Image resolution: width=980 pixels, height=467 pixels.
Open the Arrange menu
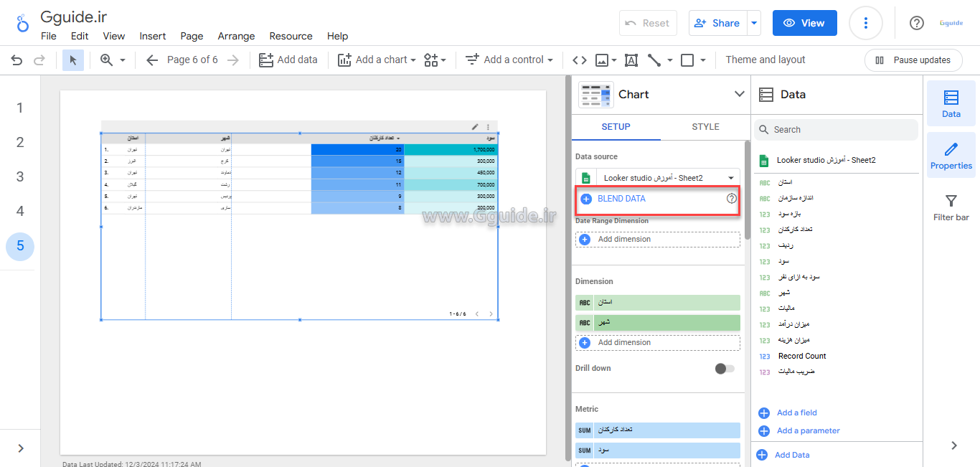coord(236,36)
